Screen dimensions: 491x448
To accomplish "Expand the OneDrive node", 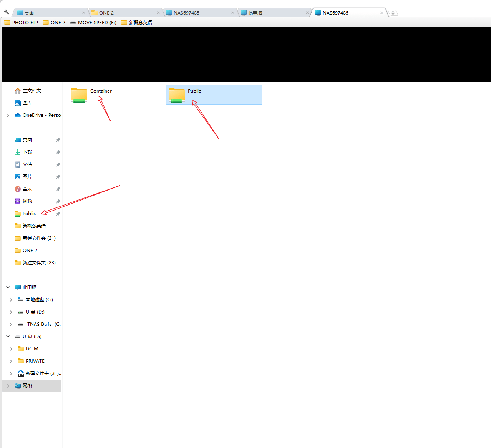I will click(x=8, y=115).
